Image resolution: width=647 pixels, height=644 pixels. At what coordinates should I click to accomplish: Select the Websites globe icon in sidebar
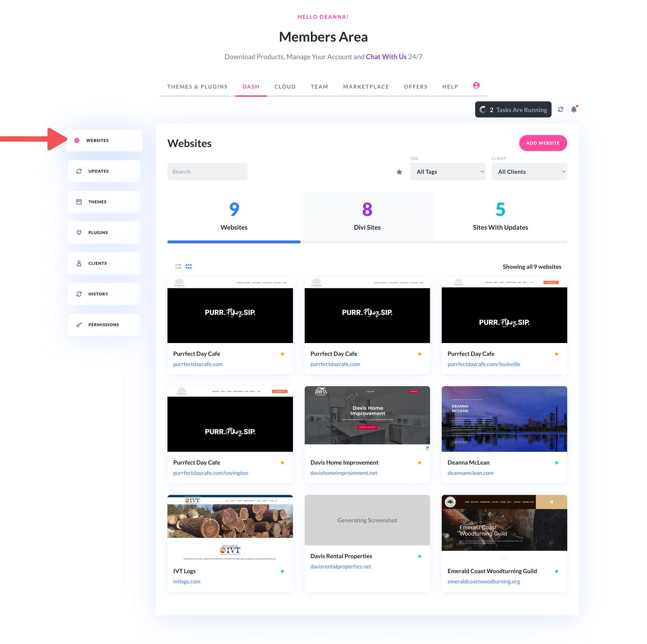77,140
